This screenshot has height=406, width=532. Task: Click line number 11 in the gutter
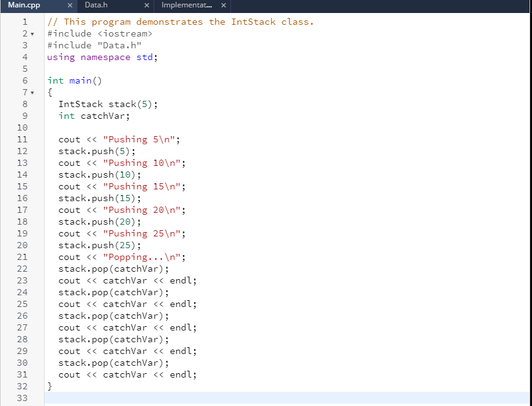[x=22, y=139]
